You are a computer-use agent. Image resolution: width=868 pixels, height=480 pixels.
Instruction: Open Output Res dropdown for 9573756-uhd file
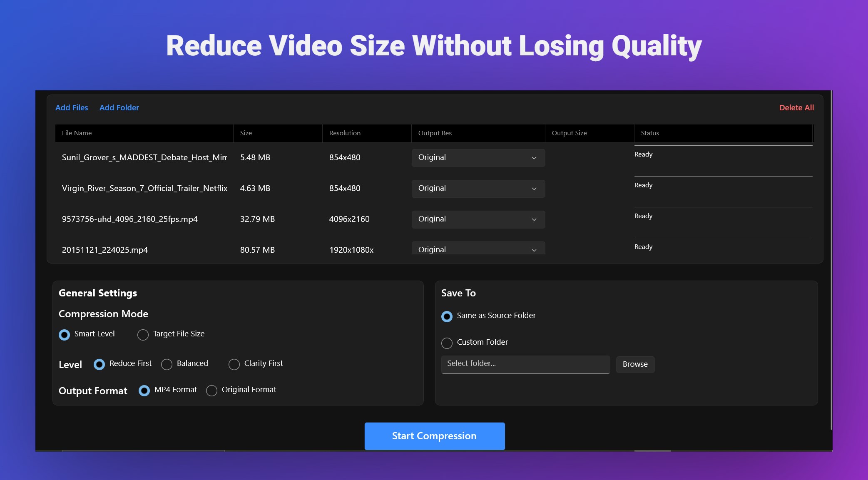point(478,219)
